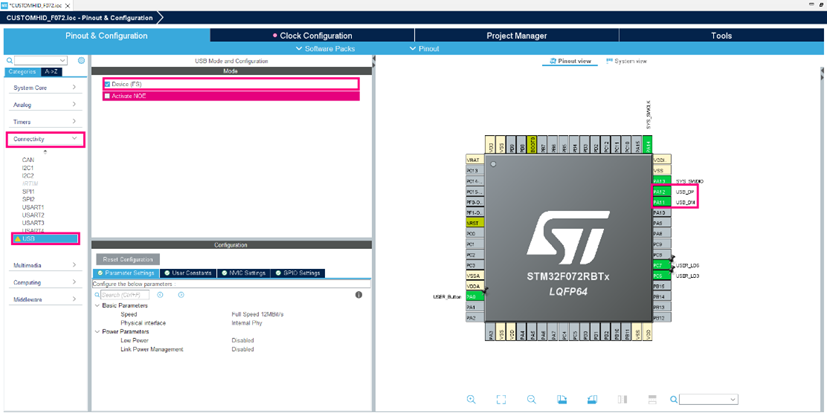Switch to the GPIO Settings tab

(x=297, y=273)
